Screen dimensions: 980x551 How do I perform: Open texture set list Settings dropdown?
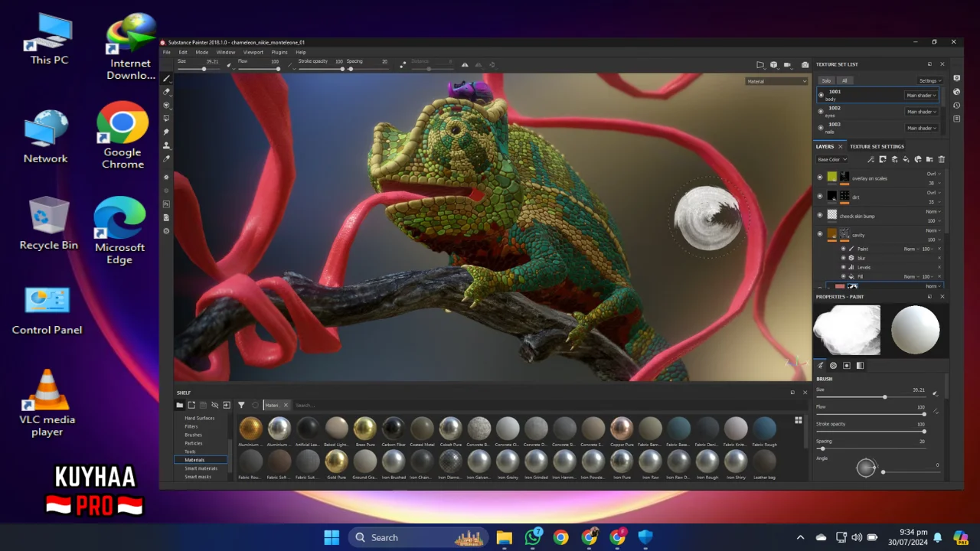pyautogui.click(x=930, y=80)
